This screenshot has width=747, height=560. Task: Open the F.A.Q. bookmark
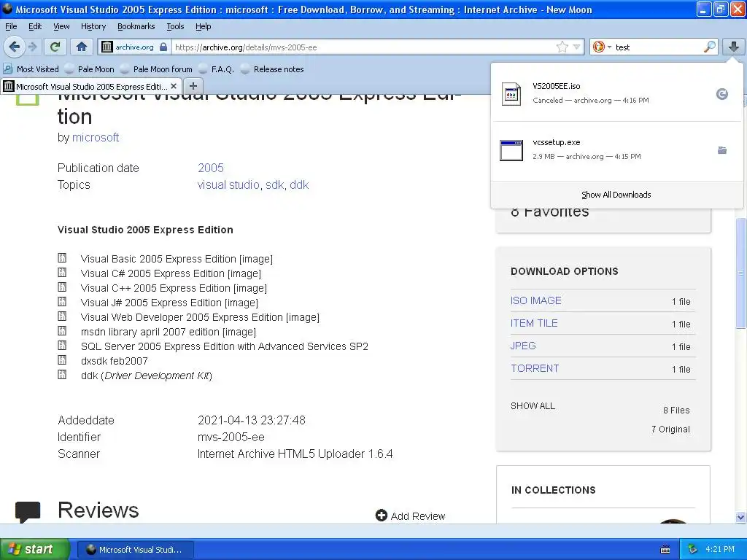click(216, 69)
